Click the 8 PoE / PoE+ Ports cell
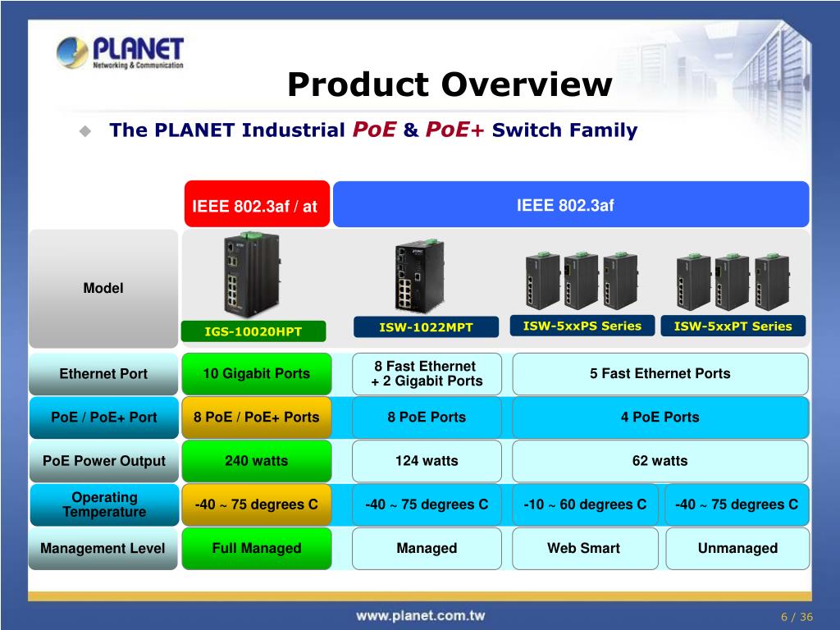840x630 pixels. 257,418
